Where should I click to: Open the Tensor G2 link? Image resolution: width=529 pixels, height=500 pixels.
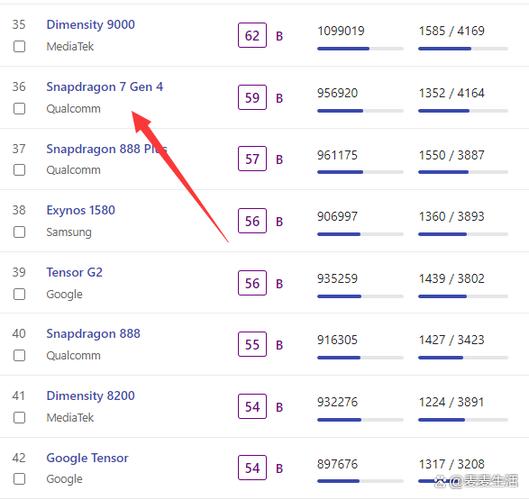coord(74,272)
